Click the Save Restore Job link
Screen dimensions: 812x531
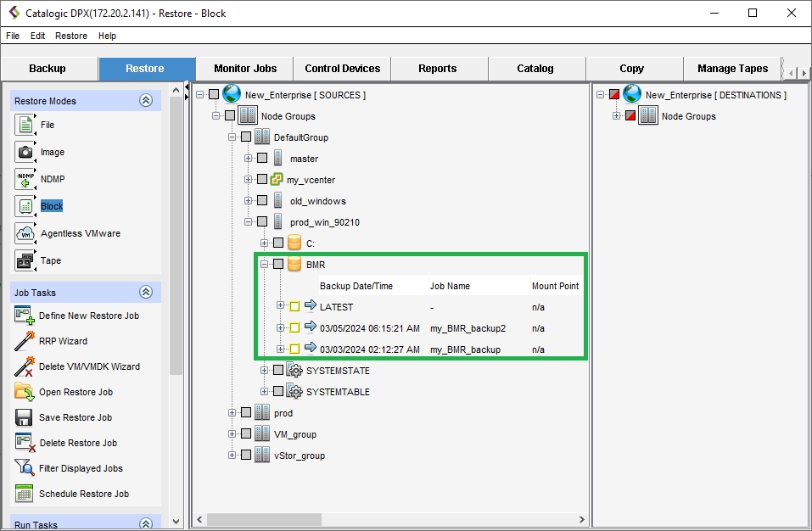(76, 417)
